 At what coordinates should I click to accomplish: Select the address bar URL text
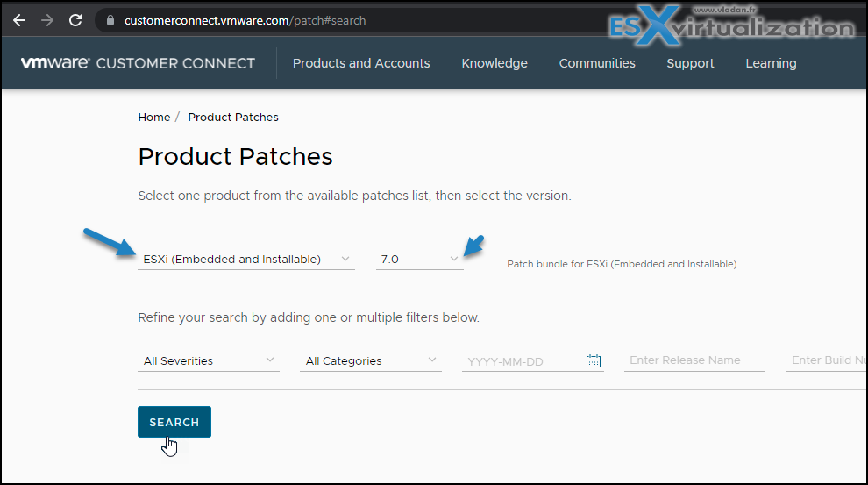click(x=245, y=20)
